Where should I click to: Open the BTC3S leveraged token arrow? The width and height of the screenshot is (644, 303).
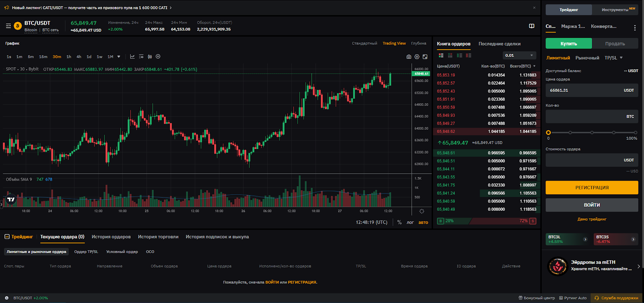tap(633, 239)
